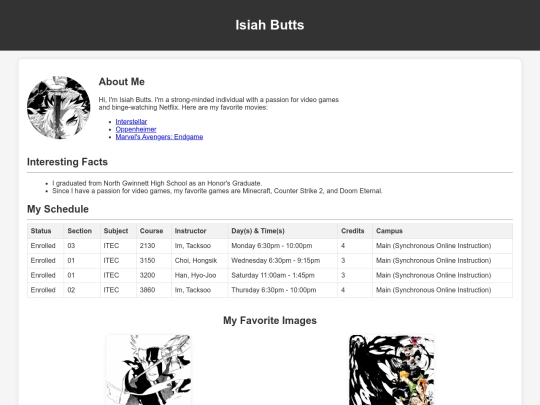Click section 02 cell
The height and width of the screenshot is (405, 540).
(x=82, y=290)
